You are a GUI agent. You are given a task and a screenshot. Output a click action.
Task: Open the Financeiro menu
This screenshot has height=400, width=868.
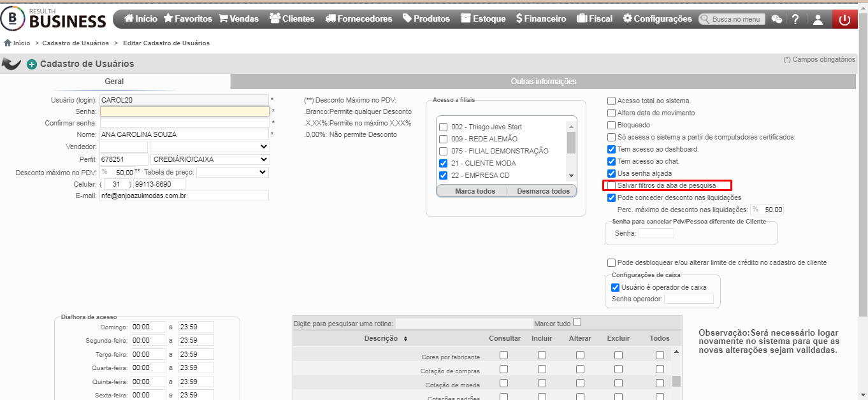tap(541, 19)
